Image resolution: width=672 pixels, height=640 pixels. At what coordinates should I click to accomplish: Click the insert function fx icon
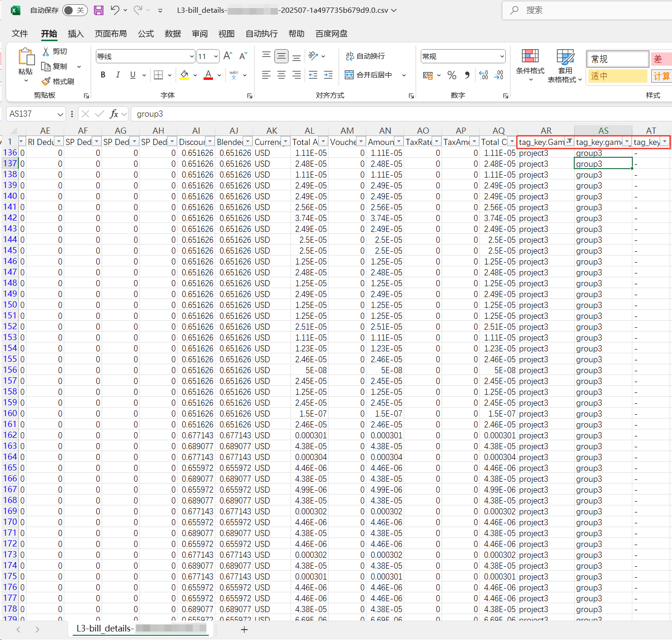(x=114, y=114)
